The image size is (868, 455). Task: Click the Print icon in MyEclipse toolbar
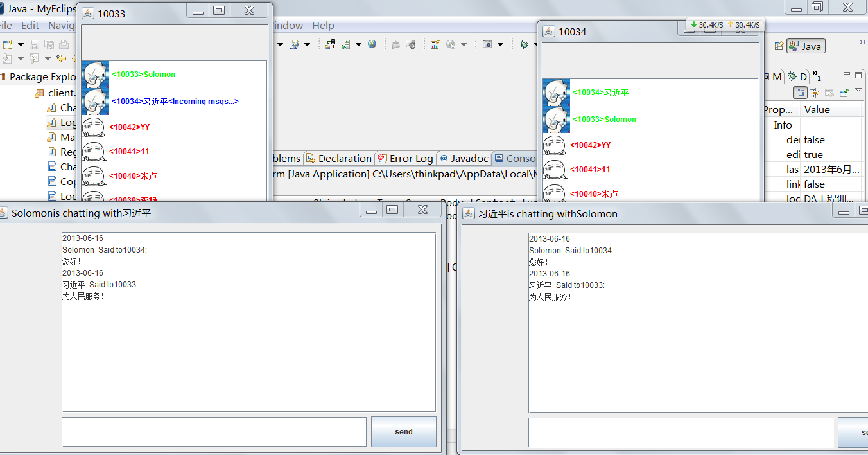[64, 44]
